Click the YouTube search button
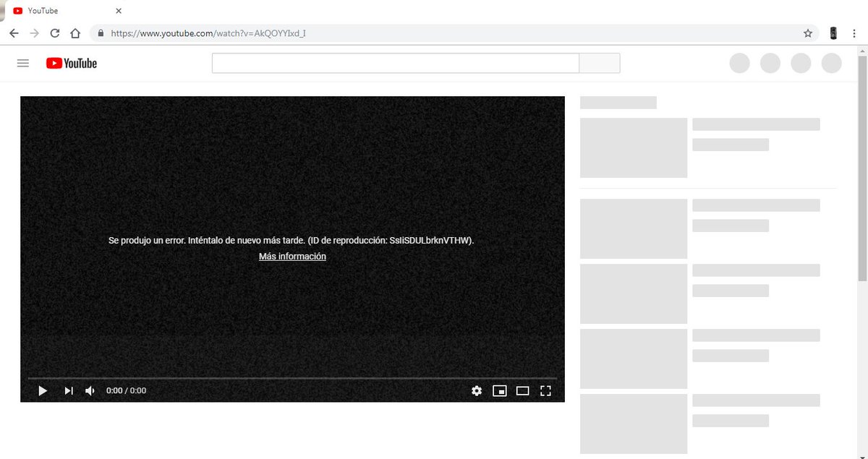 click(600, 63)
